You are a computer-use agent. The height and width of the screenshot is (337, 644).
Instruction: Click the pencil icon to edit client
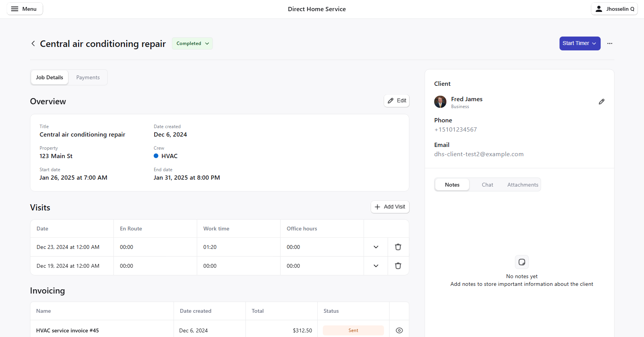[x=601, y=102]
